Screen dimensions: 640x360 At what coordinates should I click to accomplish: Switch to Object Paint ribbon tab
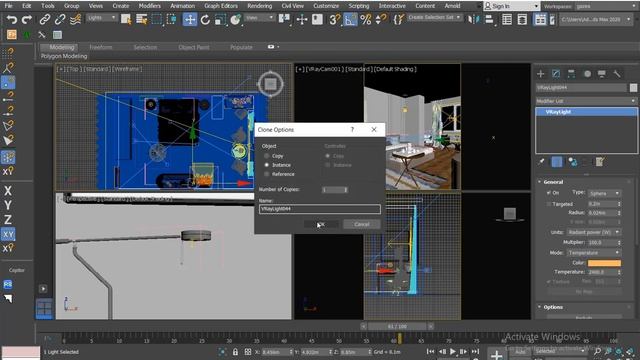194,47
